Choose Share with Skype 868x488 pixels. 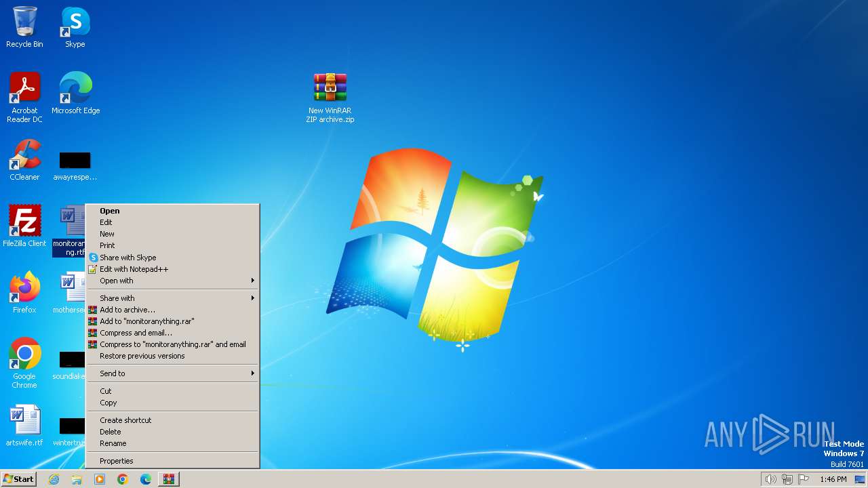coord(173,258)
